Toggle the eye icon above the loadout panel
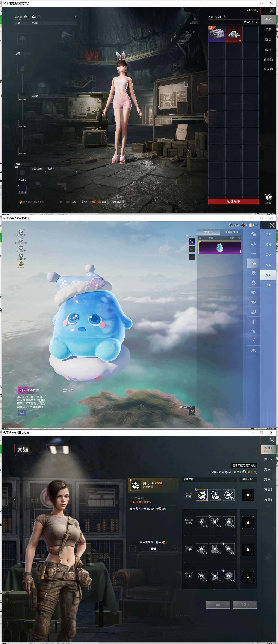Viewport: 278px width, 644px height. tap(75, 17)
